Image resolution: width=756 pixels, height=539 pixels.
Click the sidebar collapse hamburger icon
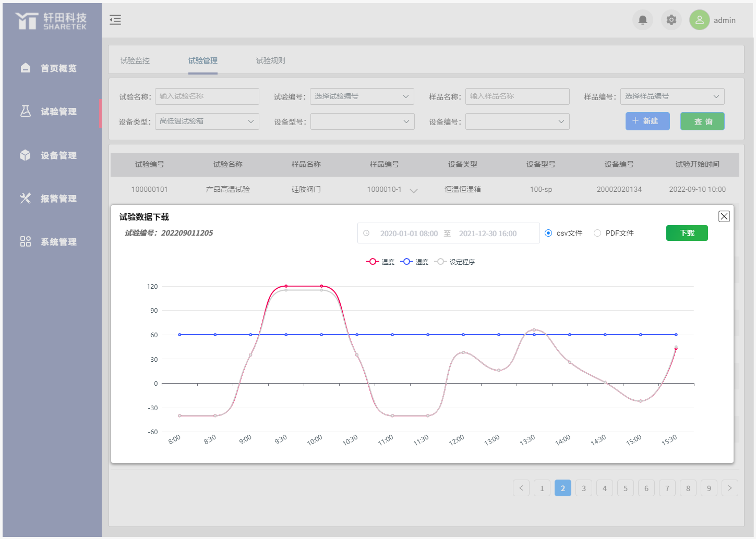tap(115, 20)
